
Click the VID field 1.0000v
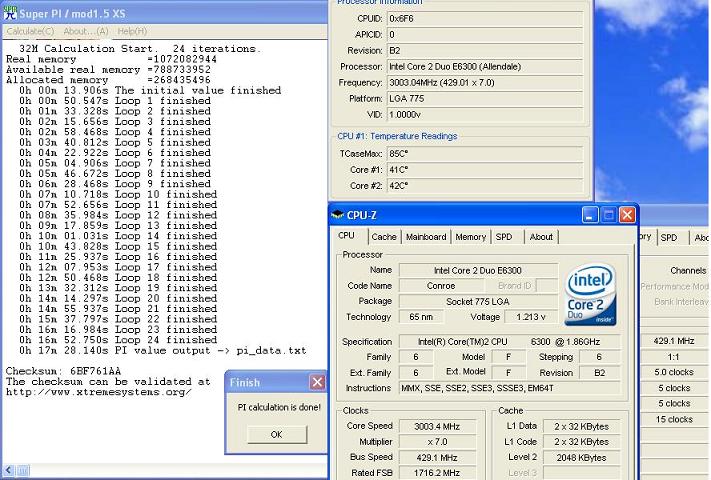tap(485, 115)
